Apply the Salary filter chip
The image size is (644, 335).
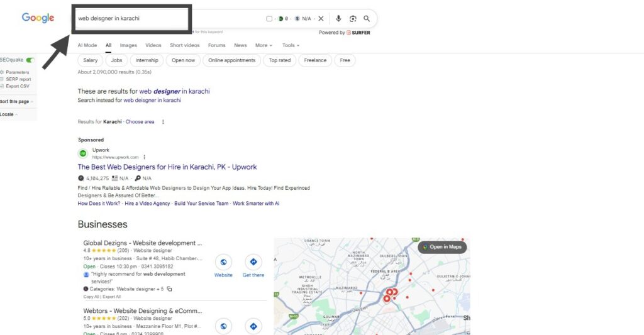pyautogui.click(x=91, y=60)
